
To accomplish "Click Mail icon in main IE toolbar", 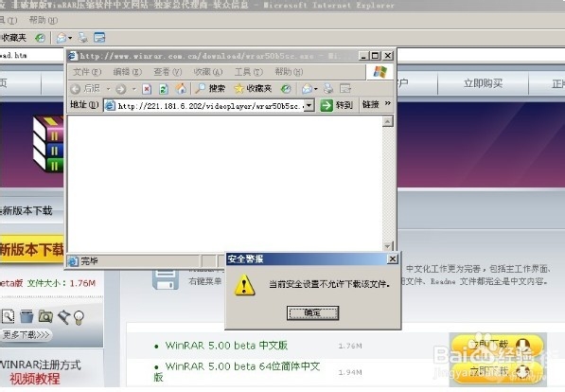I will 62,38.
